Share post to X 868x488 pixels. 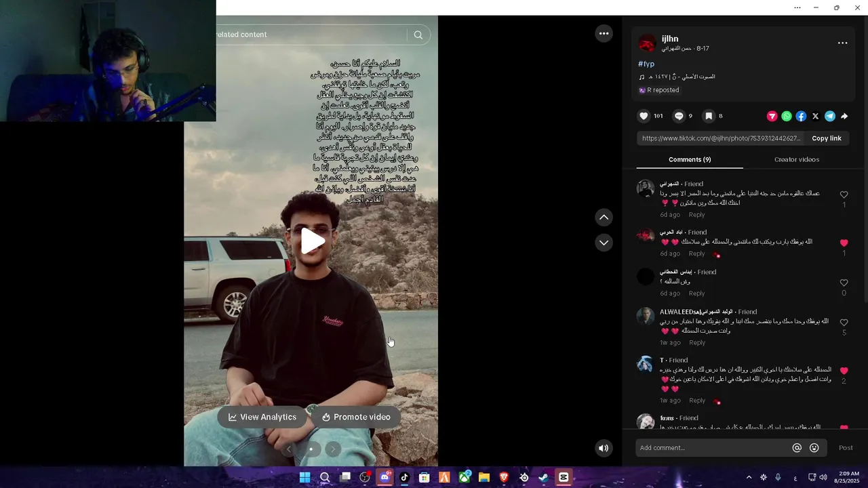click(x=815, y=117)
